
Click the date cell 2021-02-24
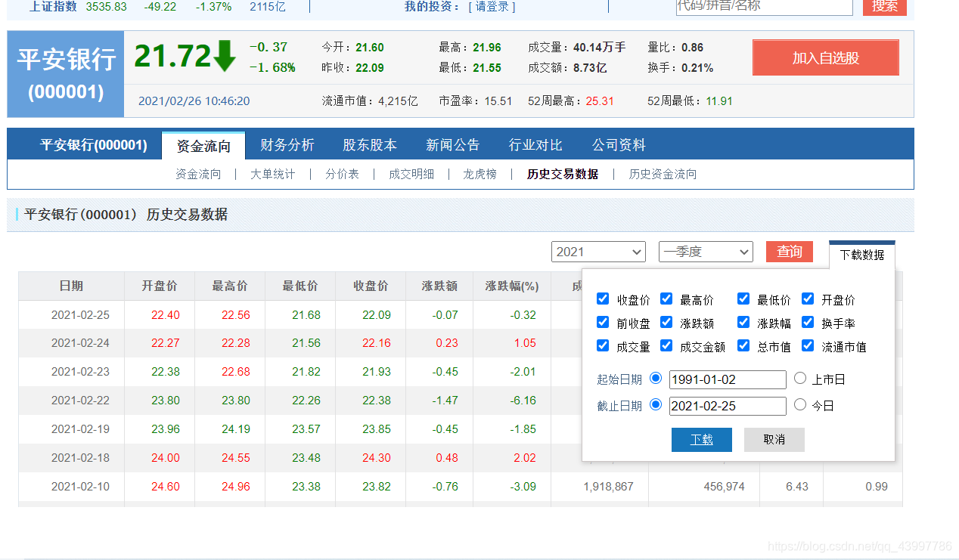pos(80,342)
